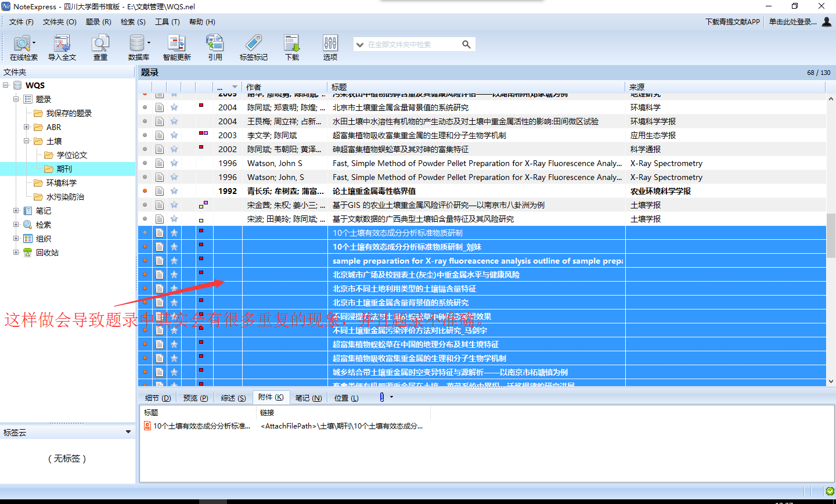Collapse the WQS root tree node
This screenshot has width=836, height=504.
[6, 85]
